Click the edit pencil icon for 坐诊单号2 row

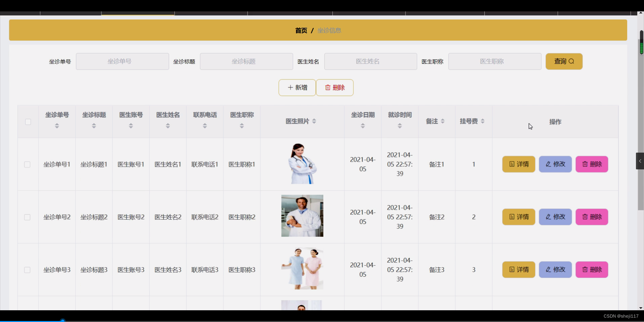click(548, 217)
